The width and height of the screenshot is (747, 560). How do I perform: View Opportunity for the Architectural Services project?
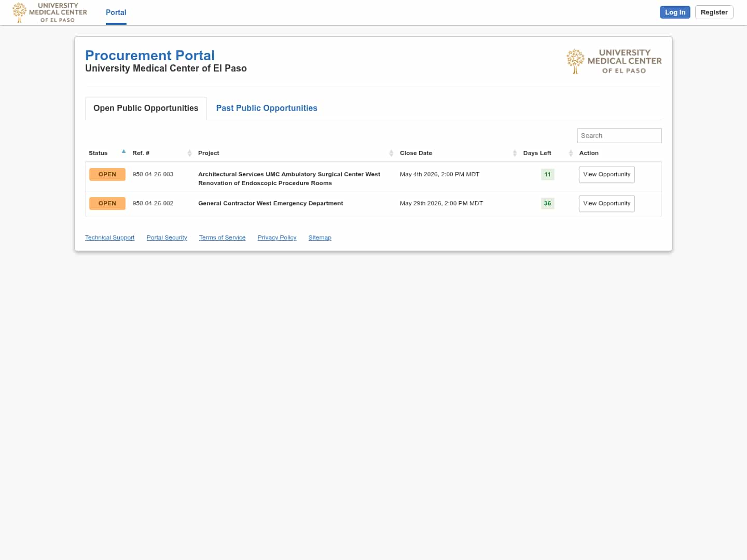point(606,174)
